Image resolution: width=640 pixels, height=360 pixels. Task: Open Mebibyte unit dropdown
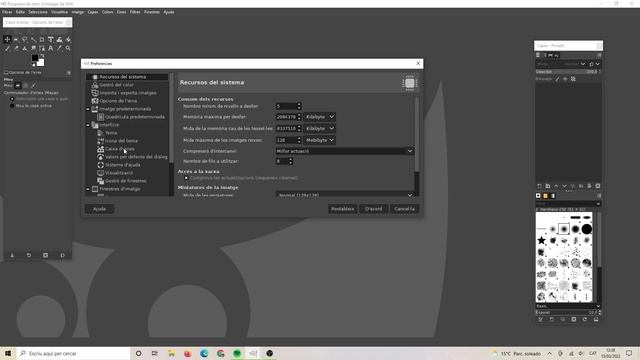click(x=320, y=140)
